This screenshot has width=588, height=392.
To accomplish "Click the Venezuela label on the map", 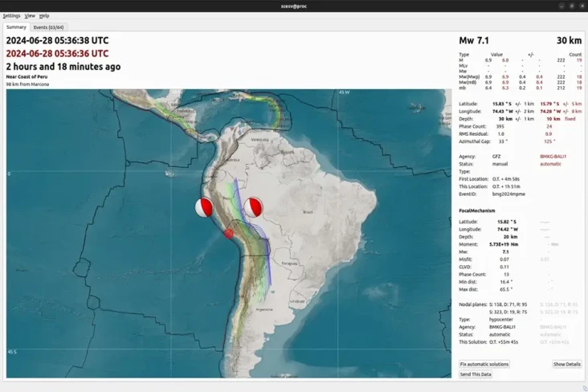I will [x=260, y=140].
